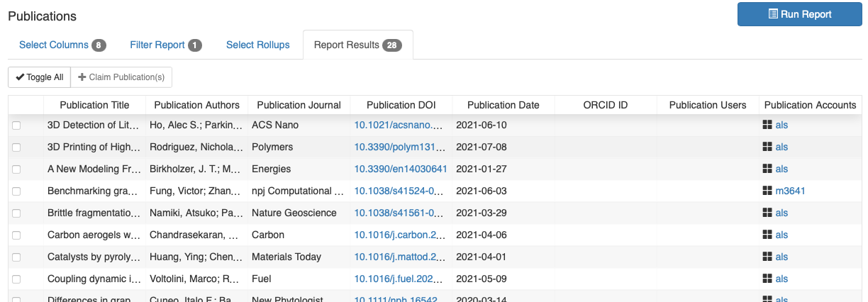Screen dimensions: 868x302
Task: Open the Select Rollups tab
Action: 258,45
